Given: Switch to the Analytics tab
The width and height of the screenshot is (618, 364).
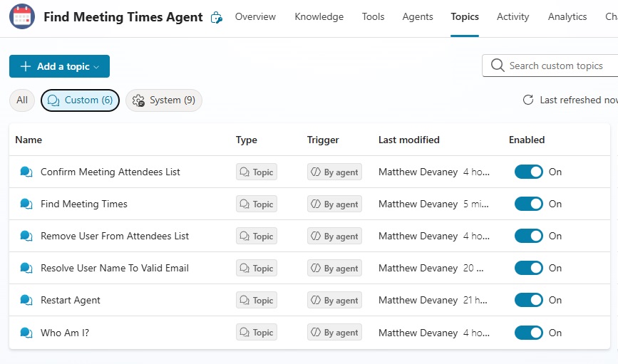Looking at the screenshot, I should pos(567,17).
